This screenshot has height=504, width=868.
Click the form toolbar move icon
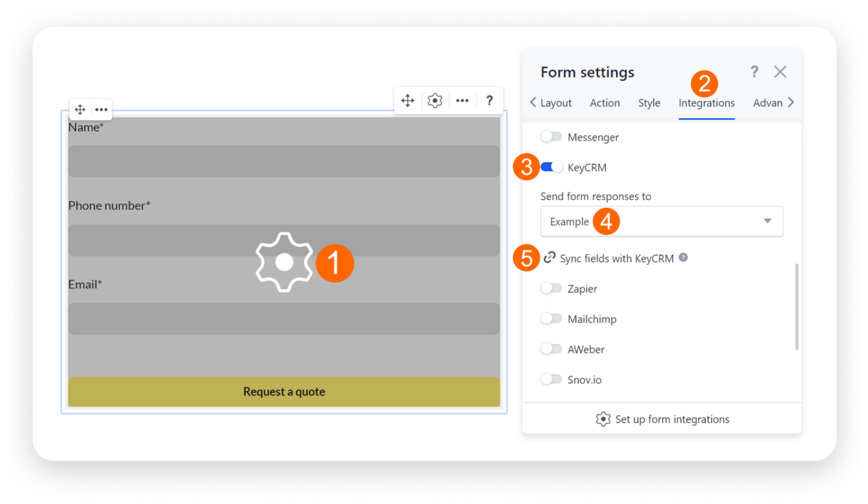407,100
